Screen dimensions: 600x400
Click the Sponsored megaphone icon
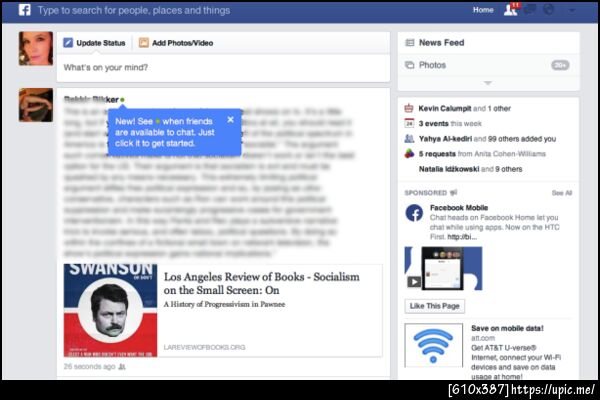[453, 193]
